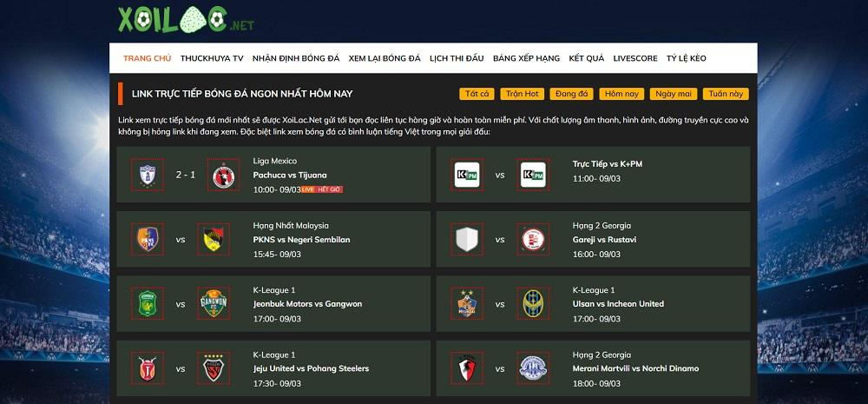This screenshot has width=868, height=404.
Task: Open Jeonbuk Motors vs Gangwon match
Action: [307, 304]
